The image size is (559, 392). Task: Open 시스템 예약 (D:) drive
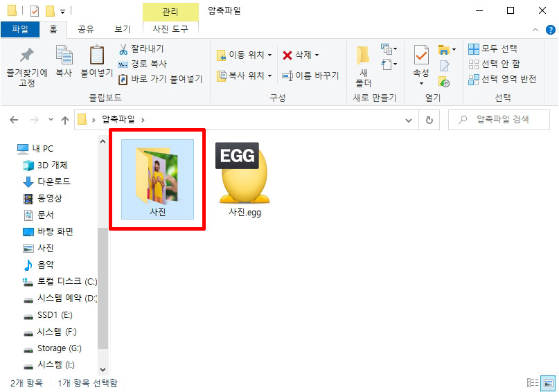(60, 298)
